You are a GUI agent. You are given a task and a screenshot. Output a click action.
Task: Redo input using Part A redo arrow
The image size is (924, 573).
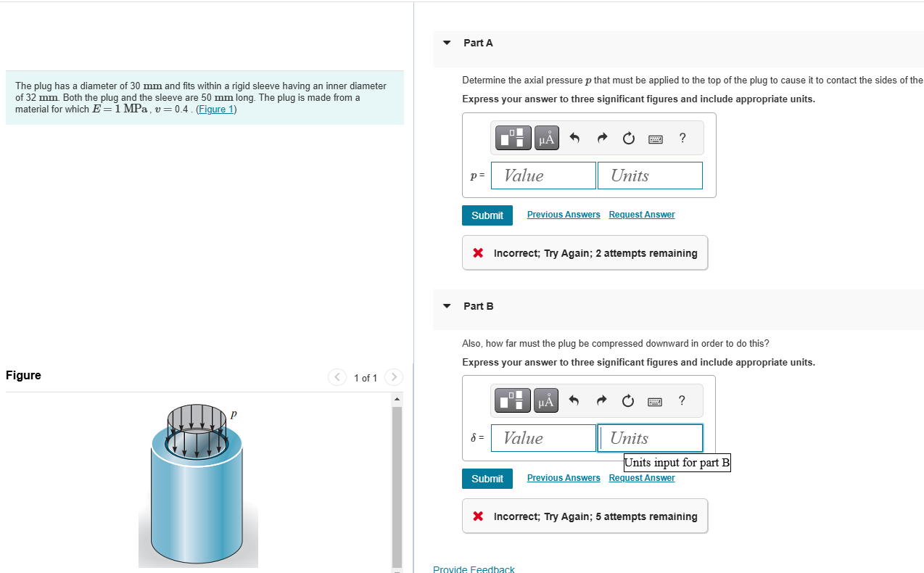coord(601,138)
